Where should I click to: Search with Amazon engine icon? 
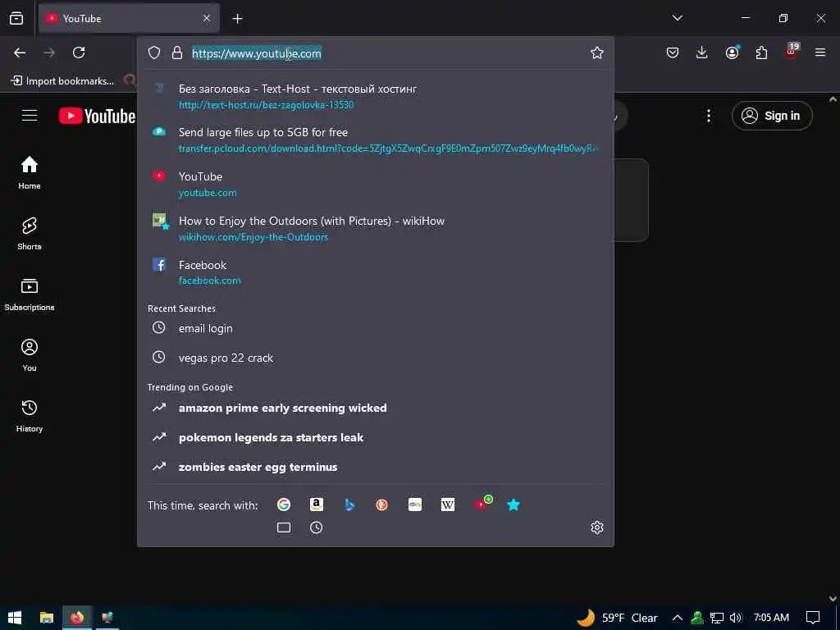click(x=317, y=504)
